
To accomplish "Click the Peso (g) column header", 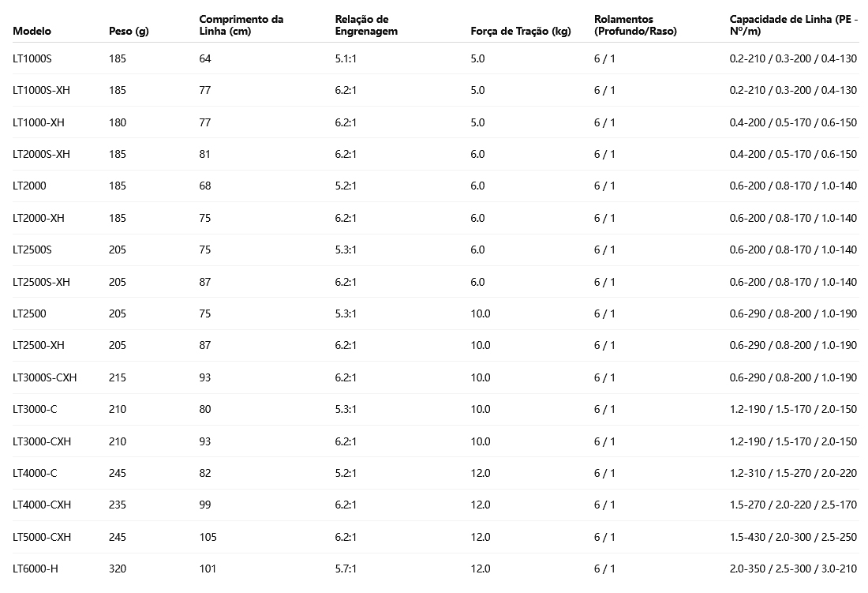I will pos(129,32).
